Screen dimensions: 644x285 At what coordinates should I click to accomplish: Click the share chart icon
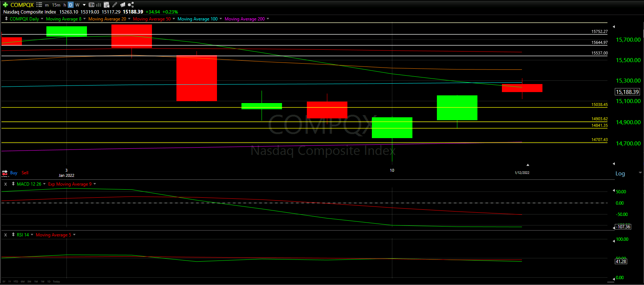coord(131,5)
